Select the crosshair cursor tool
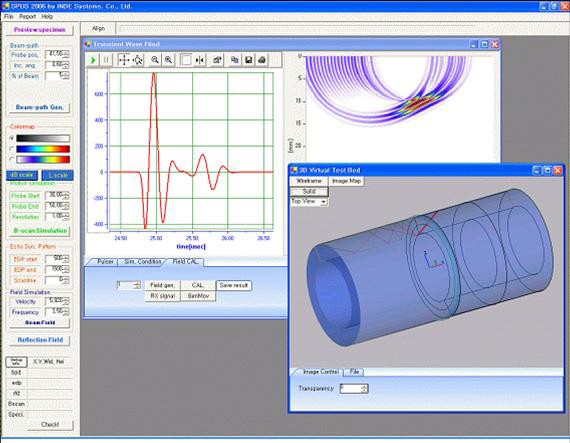This screenshot has width=570, height=443. point(124,60)
